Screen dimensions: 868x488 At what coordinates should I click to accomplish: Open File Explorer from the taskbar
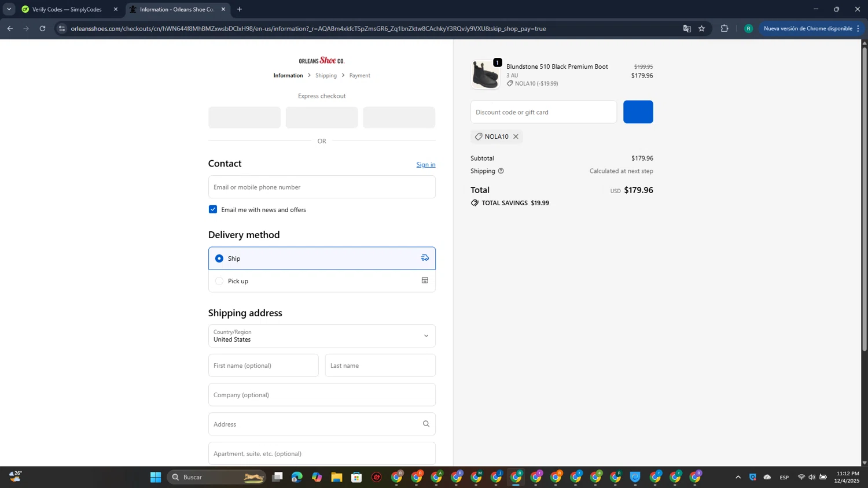337,477
